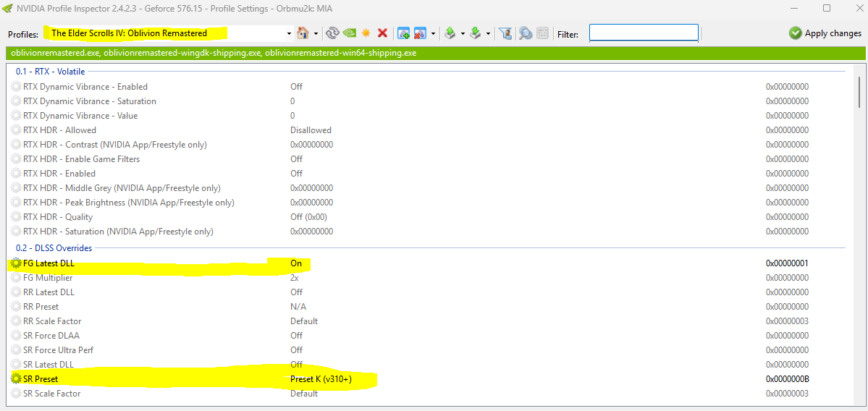Open dropdown arrow next to home icon
868x411 pixels.
point(316,34)
